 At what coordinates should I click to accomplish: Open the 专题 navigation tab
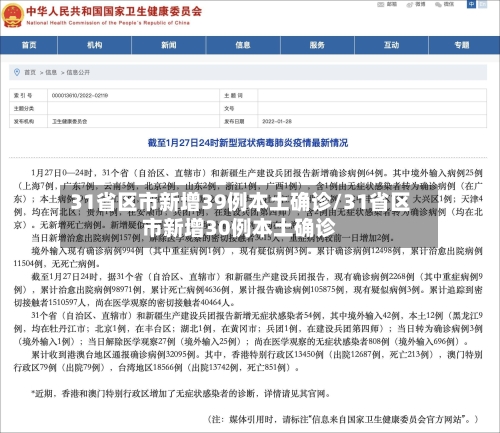point(462,45)
